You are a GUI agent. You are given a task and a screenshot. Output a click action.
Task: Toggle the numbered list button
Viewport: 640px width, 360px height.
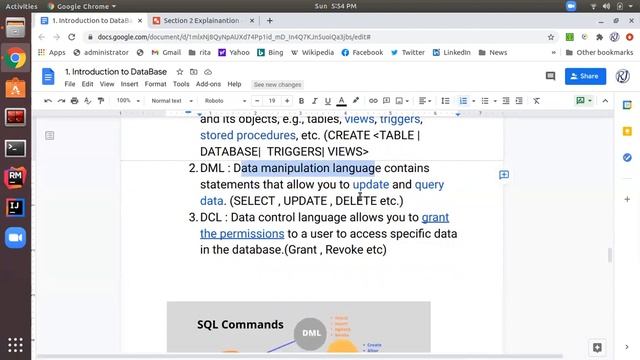tap(463, 101)
